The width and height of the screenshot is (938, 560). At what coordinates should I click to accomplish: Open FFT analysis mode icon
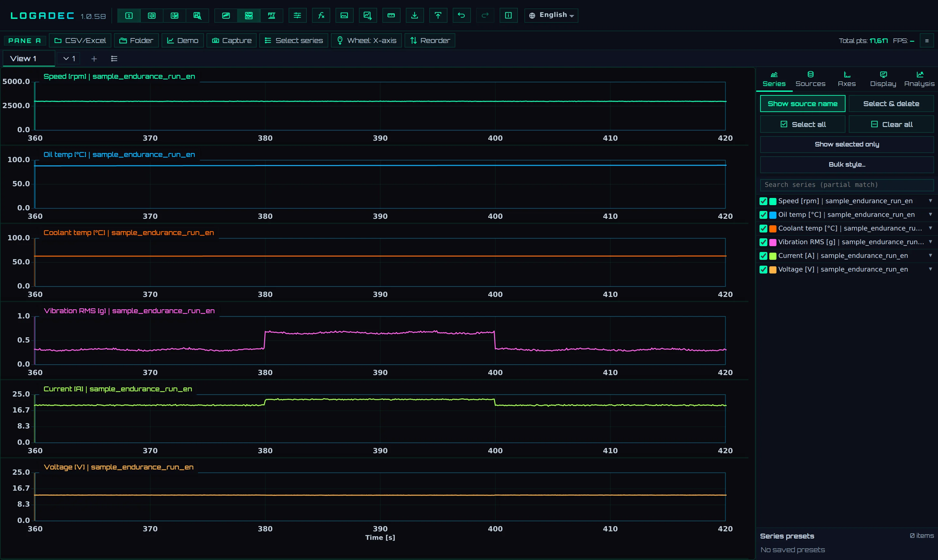click(271, 16)
